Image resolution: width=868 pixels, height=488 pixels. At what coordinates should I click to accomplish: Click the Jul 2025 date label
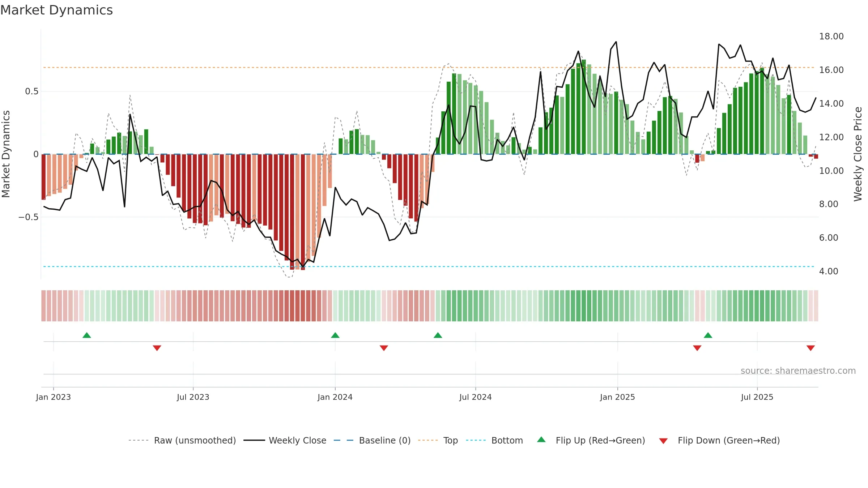[757, 397]
